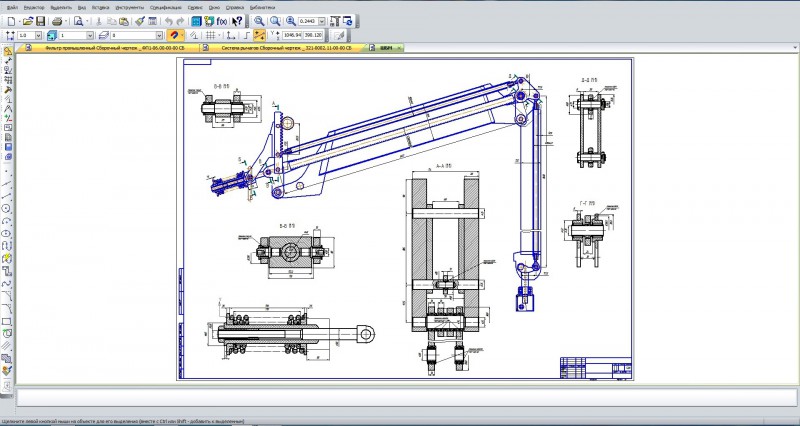Cut selection with the scissors icon
Screen dimensions: 800x426
tap(99, 21)
